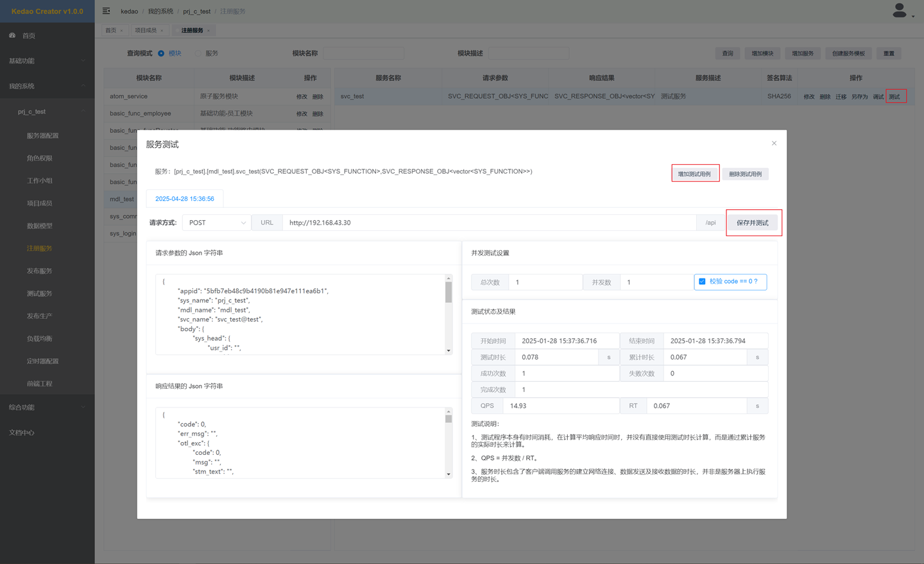Open 项目成员 in sidebar
The image size is (924, 564).
(40, 203)
